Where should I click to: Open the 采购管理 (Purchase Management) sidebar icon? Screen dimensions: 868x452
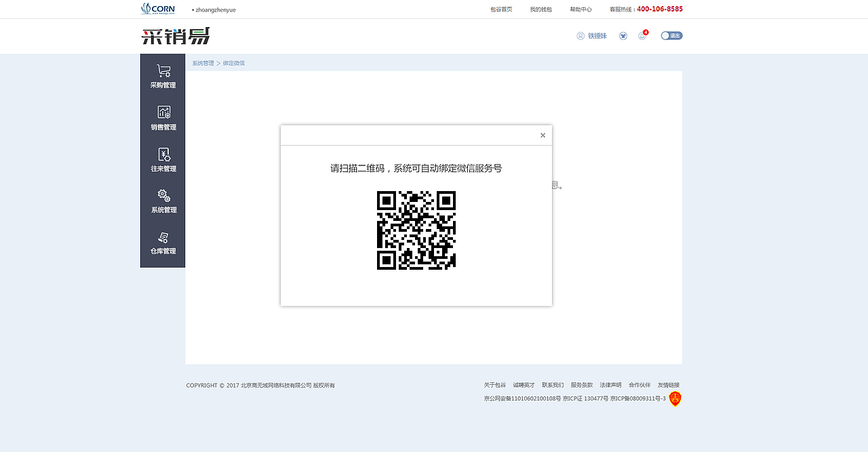tap(162, 75)
